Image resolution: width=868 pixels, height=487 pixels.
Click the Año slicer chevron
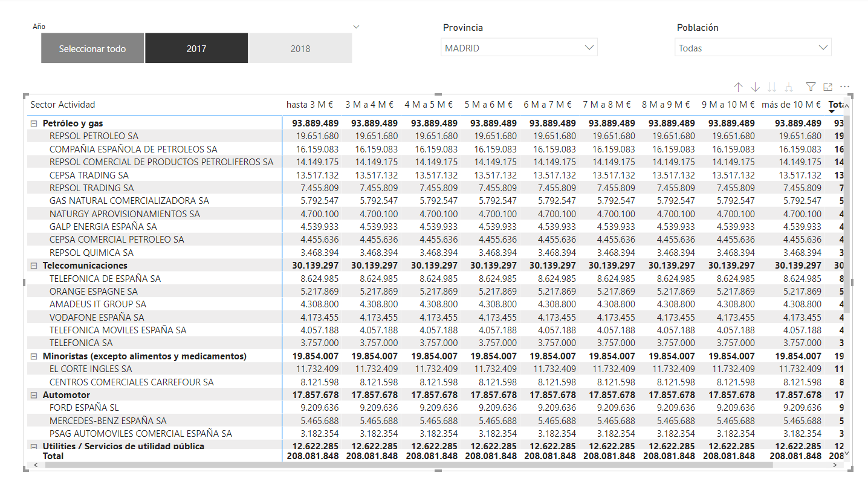click(x=356, y=27)
